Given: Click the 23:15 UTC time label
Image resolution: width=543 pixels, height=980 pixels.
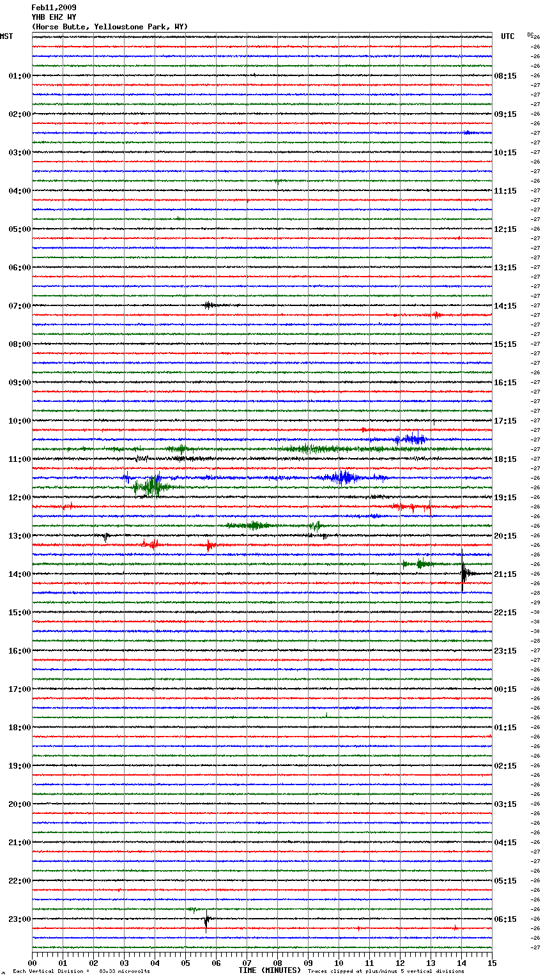Looking at the screenshot, I should (x=505, y=651).
